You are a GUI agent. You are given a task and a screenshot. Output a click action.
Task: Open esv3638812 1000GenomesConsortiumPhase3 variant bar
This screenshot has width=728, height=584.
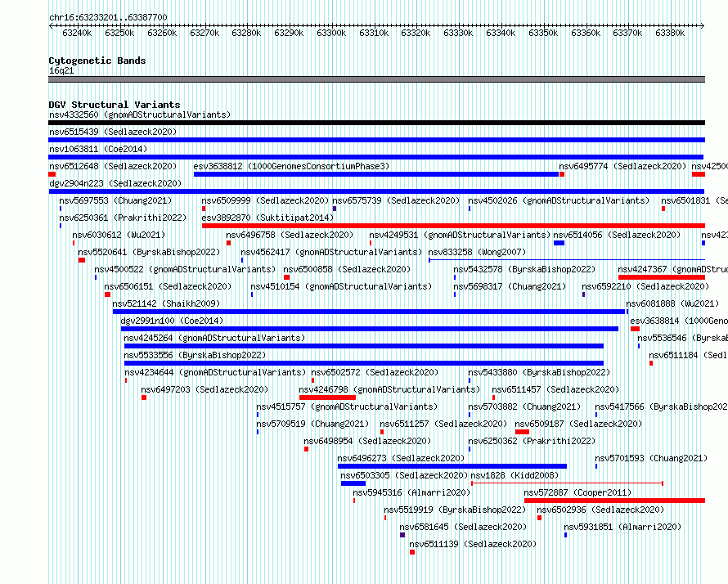coord(376,174)
